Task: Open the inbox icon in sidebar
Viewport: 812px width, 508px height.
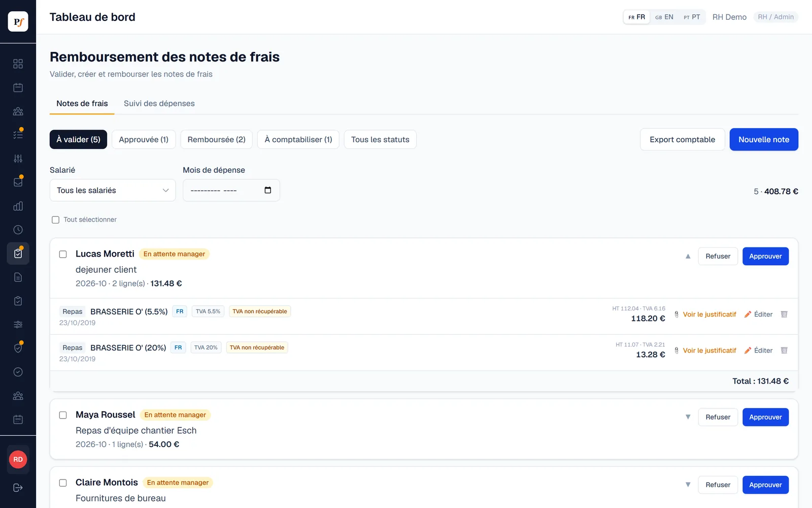Action: [18, 182]
